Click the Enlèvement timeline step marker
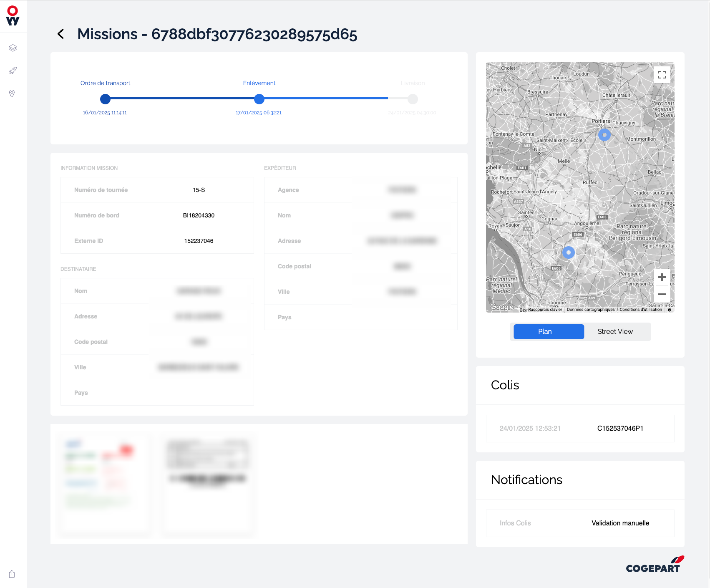The image size is (710, 588). (x=259, y=99)
